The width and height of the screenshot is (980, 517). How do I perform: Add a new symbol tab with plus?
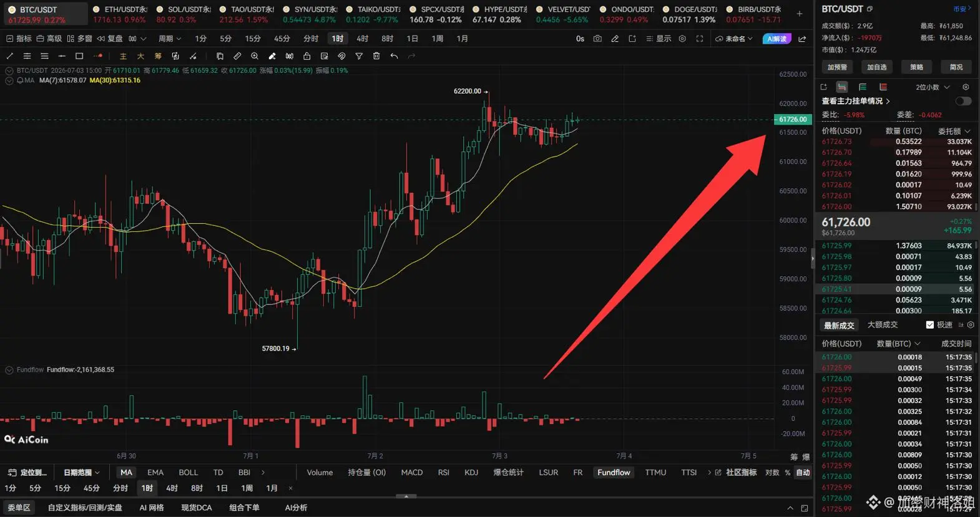pyautogui.click(x=800, y=13)
